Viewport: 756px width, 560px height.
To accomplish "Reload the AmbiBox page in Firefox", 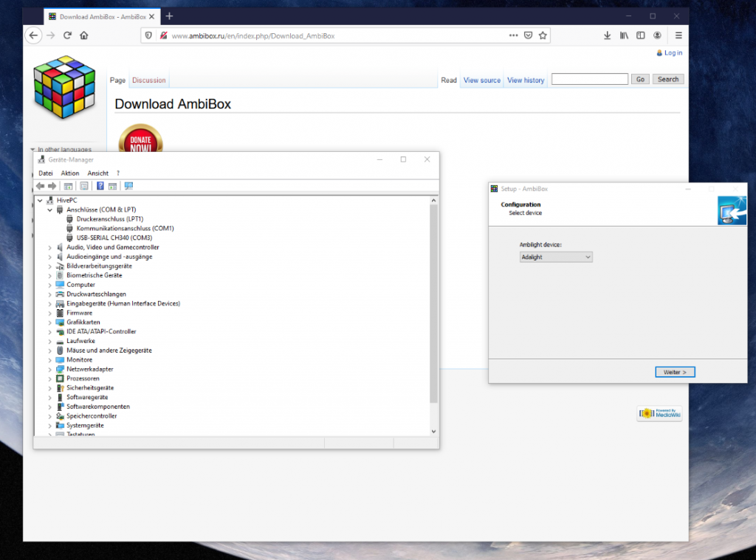I will pyautogui.click(x=67, y=35).
